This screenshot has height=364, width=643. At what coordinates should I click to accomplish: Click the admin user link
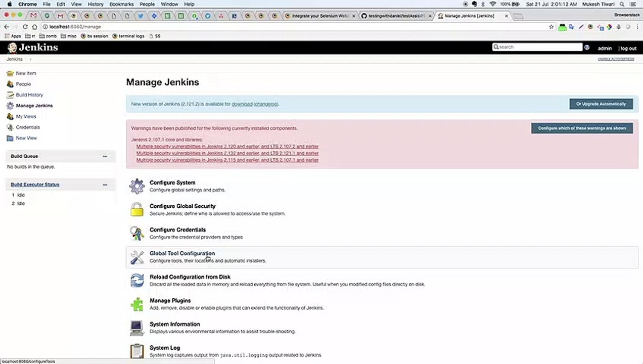[605, 49]
